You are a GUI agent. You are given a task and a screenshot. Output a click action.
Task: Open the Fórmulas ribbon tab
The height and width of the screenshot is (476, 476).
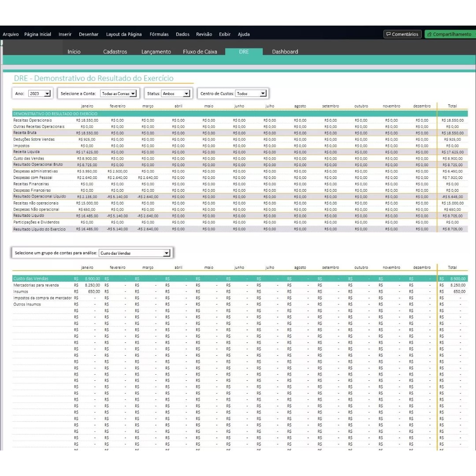(x=159, y=34)
